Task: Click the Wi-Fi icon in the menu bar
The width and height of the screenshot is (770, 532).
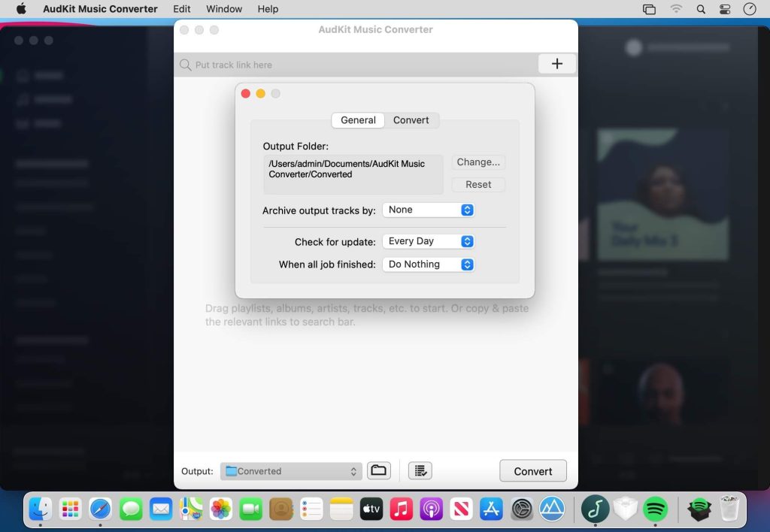Action: [x=676, y=9]
